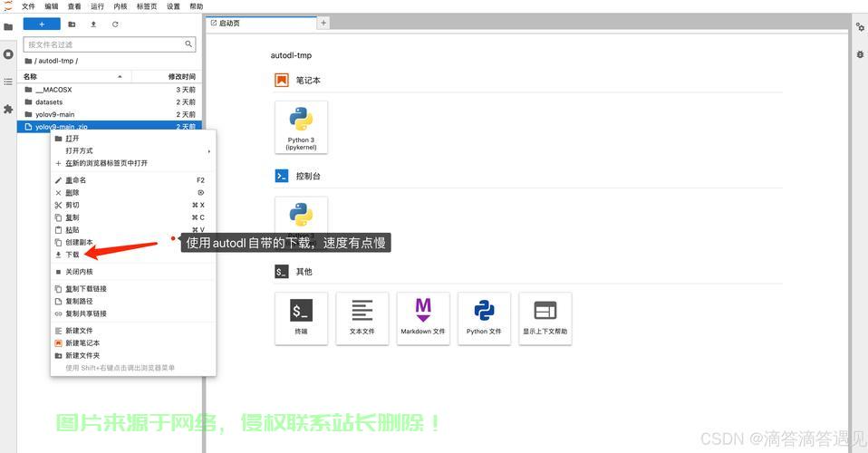Choose 重命名 from the context menu

[x=75, y=180]
